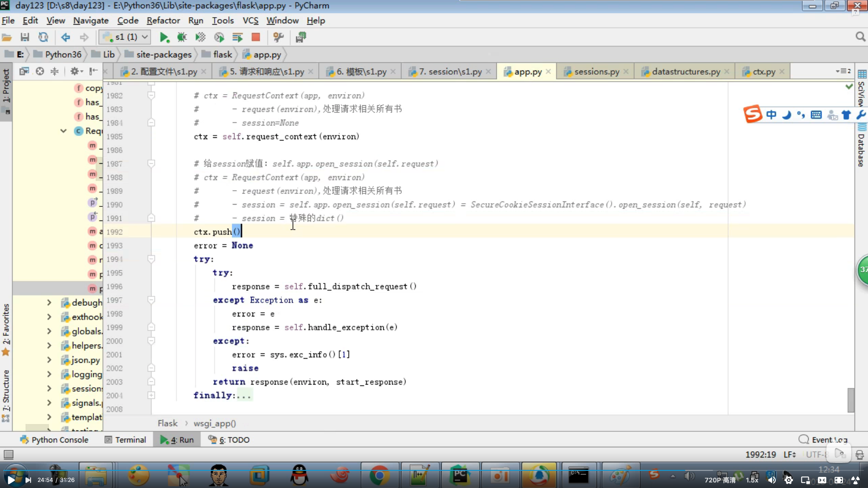Open Settings wrench icon in toolbar
Viewport: 868px width, 488px height.
pos(278,37)
